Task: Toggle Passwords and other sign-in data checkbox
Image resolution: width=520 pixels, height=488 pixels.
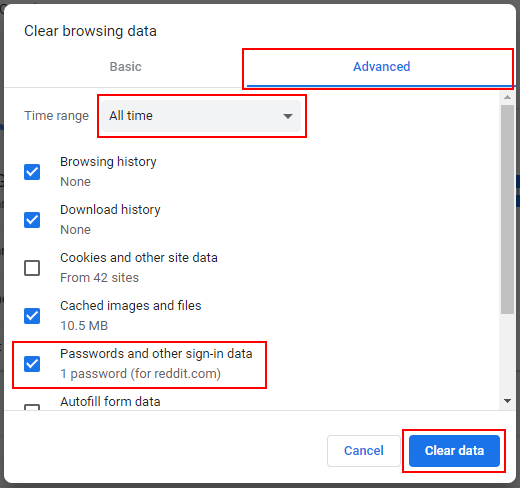Action: point(32,364)
